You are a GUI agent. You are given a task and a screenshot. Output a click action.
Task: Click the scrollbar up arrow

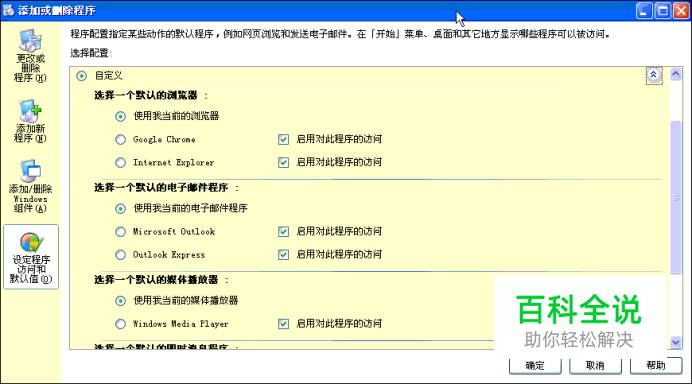click(676, 74)
